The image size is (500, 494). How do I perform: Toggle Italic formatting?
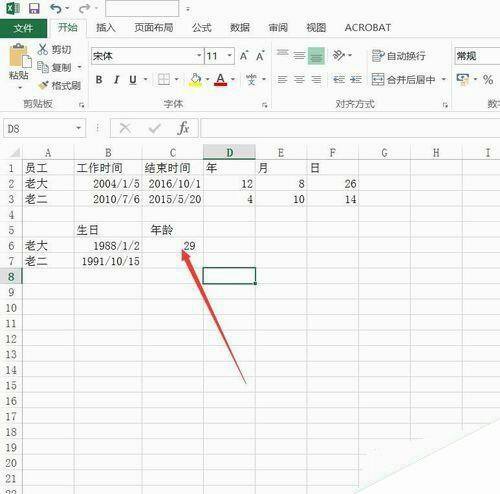(x=116, y=80)
